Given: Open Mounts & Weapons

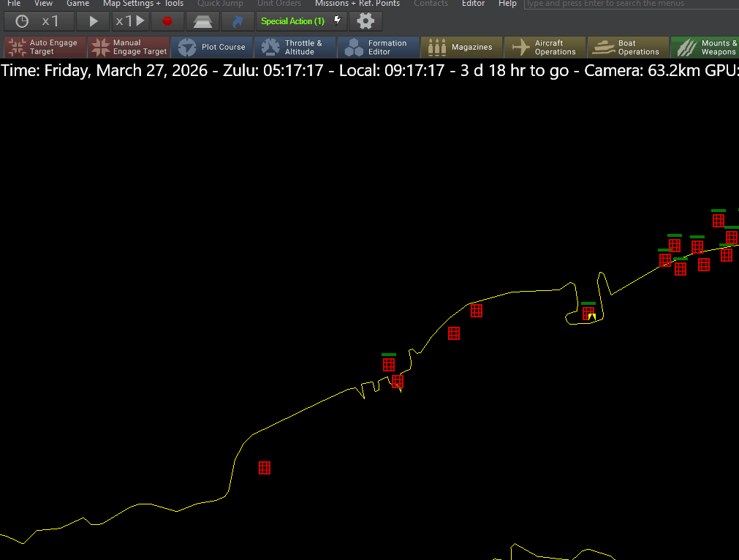Looking at the screenshot, I should tap(705, 47).
